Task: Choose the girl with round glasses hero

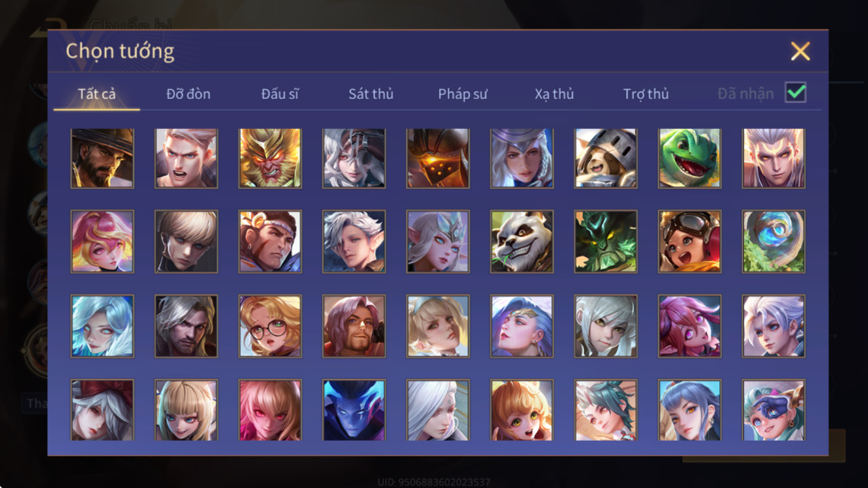Action: [270, 326]
